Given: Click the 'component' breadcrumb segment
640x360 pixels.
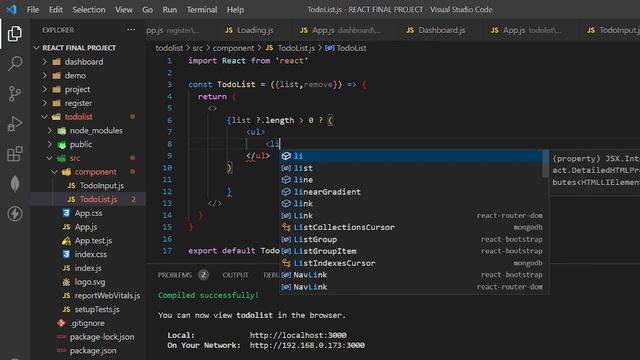Looking at the screenshot, I should 233,48.
